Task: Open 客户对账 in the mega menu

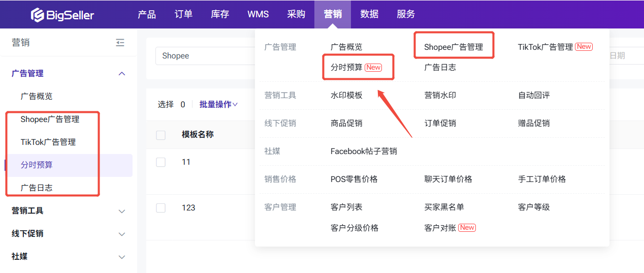Action: (440, 228)
